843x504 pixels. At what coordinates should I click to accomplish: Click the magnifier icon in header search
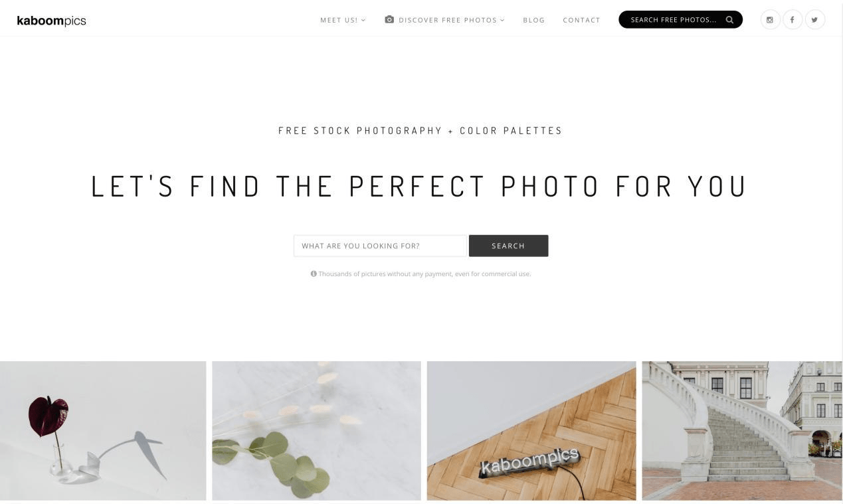click(729, 20)
